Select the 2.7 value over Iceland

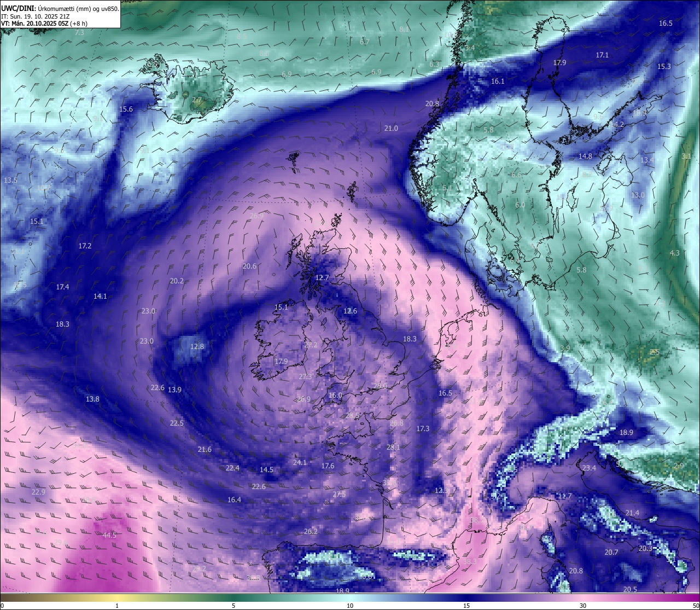tap(196, 100)
